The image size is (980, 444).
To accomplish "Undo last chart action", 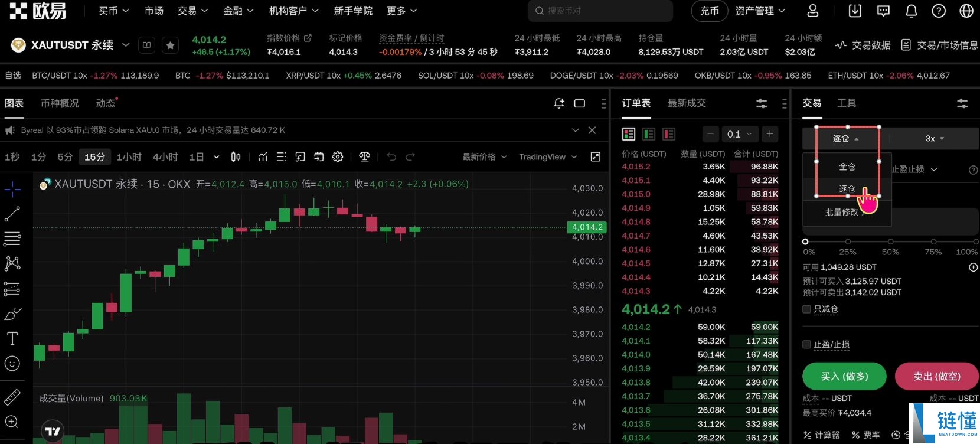I will [391, 156].
